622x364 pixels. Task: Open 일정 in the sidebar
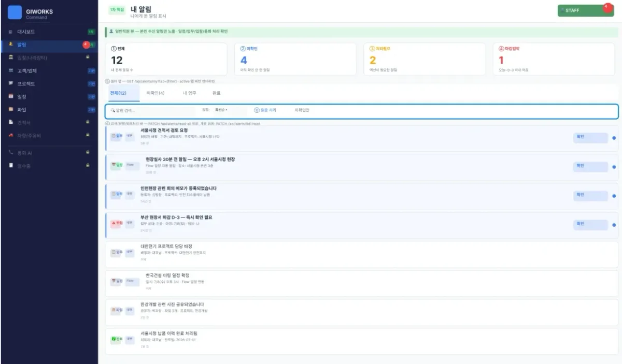[x=49, y=96]
